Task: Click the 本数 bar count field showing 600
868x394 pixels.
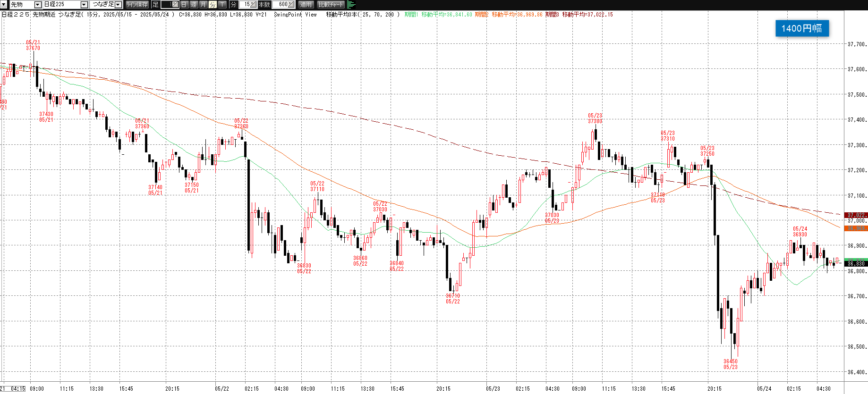Action: pyautogui.click(x=281, y=5)
